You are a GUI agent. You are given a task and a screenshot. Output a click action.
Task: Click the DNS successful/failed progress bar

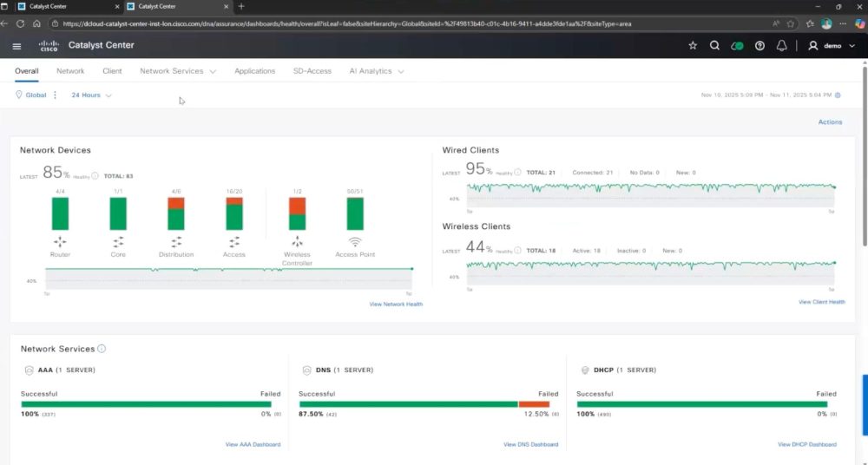click(424, 404)
